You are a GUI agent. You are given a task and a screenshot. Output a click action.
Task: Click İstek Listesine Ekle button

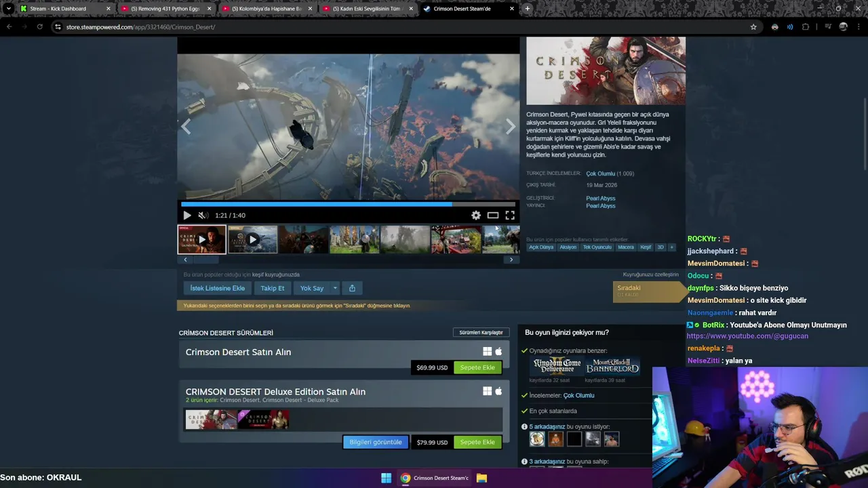click(x=217, y=288)
